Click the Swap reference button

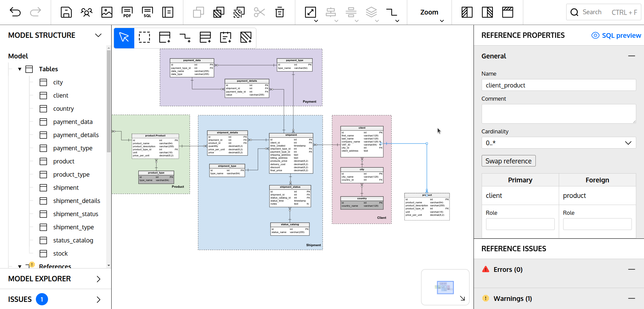pos(508,161)
